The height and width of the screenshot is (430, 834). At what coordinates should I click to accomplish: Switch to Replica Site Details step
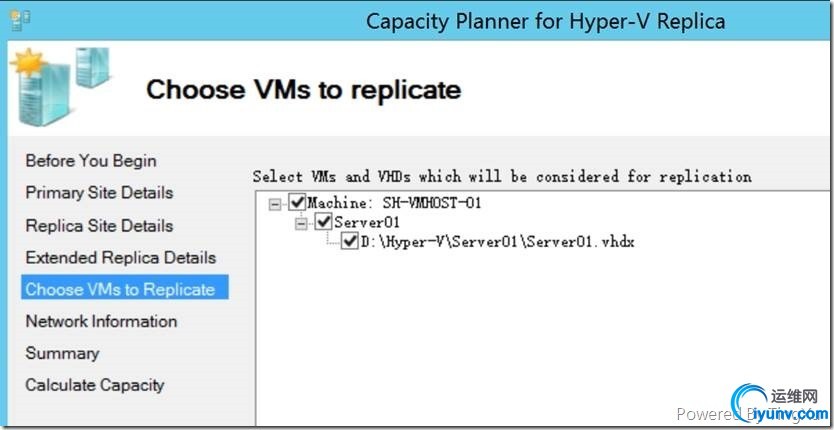click(x=99, y=225)
